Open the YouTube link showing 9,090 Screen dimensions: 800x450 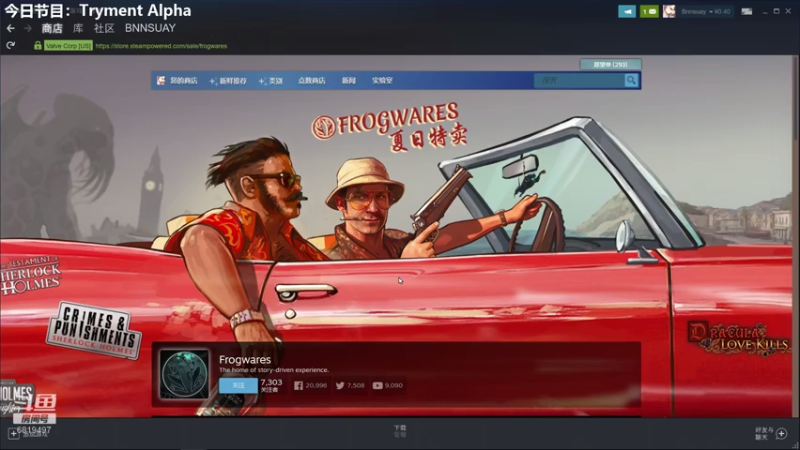coord(388,386)
